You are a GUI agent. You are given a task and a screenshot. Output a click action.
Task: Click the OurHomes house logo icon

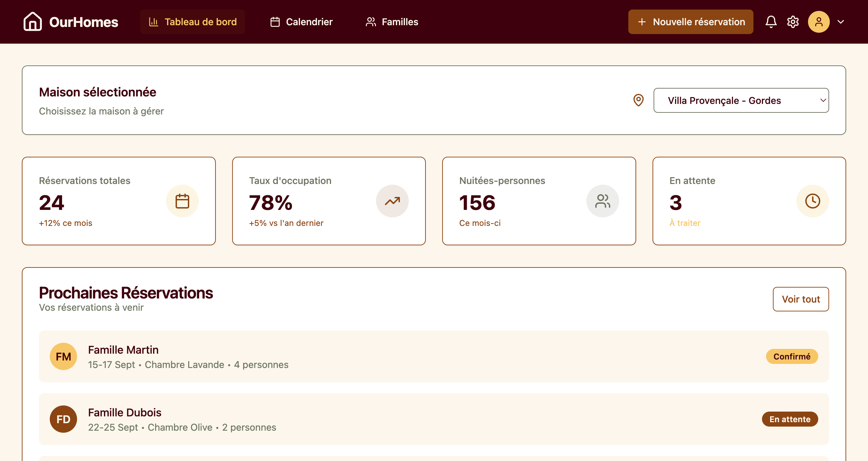[33, 21]
